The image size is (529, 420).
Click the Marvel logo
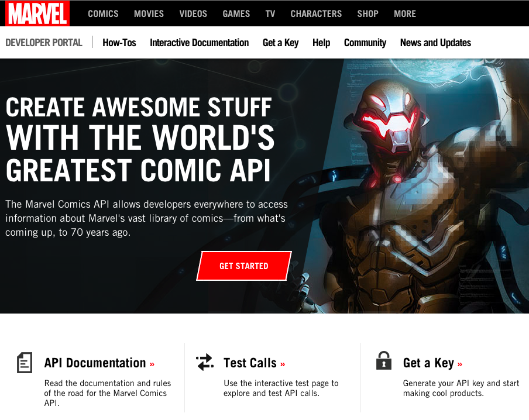pyautogui.click(x=37, y=13)
